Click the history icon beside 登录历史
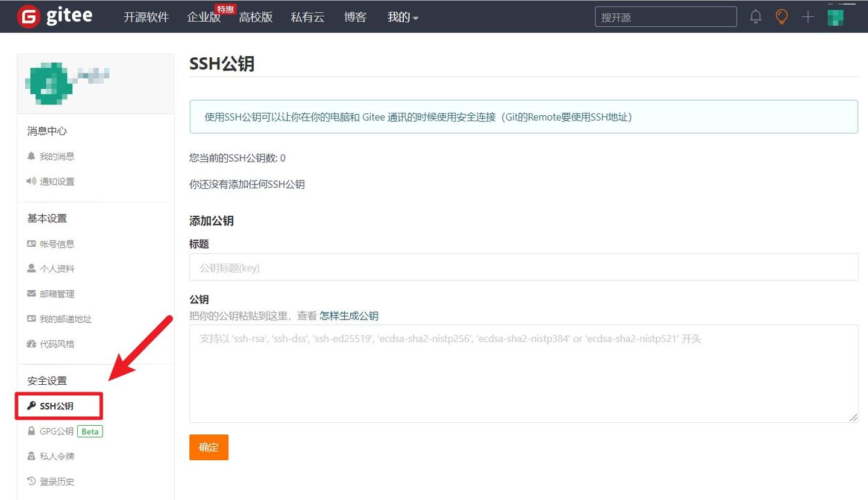Screen dimensions: 868x500 point(31,481)
